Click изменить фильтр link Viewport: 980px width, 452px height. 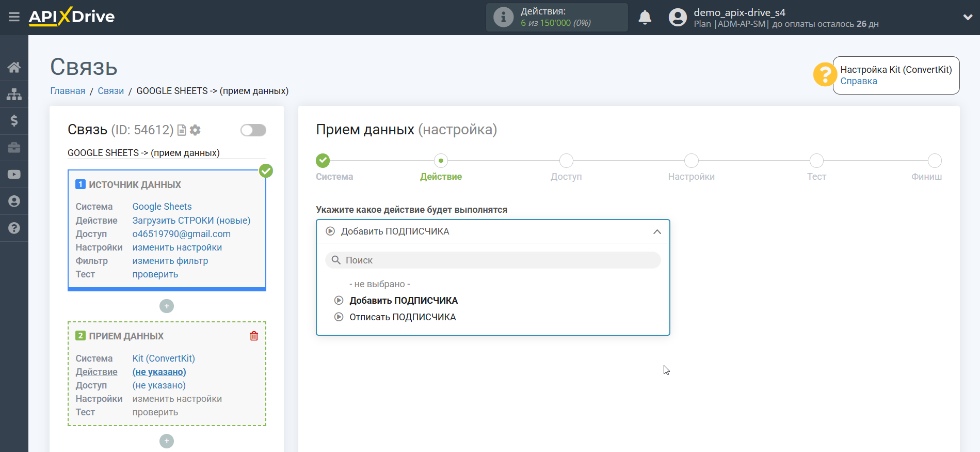tap(170, 261)
